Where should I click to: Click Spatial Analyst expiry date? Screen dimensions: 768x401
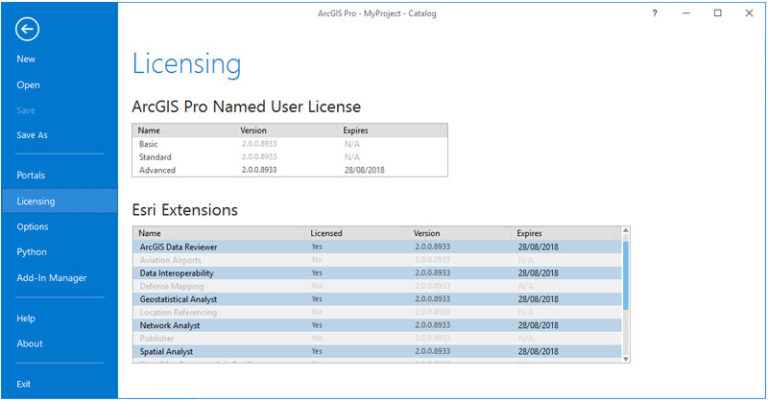538,352
